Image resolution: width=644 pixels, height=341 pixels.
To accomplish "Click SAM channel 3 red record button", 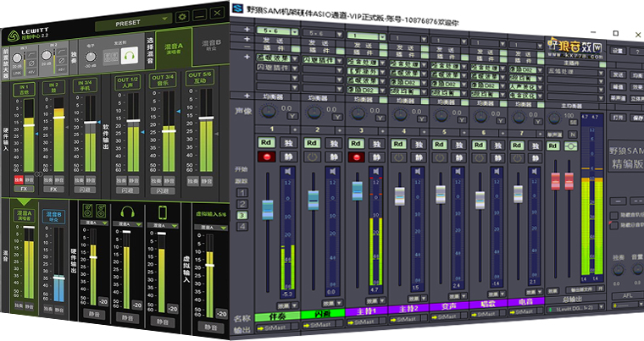I will pyautogui.click(x=356, y=157).
